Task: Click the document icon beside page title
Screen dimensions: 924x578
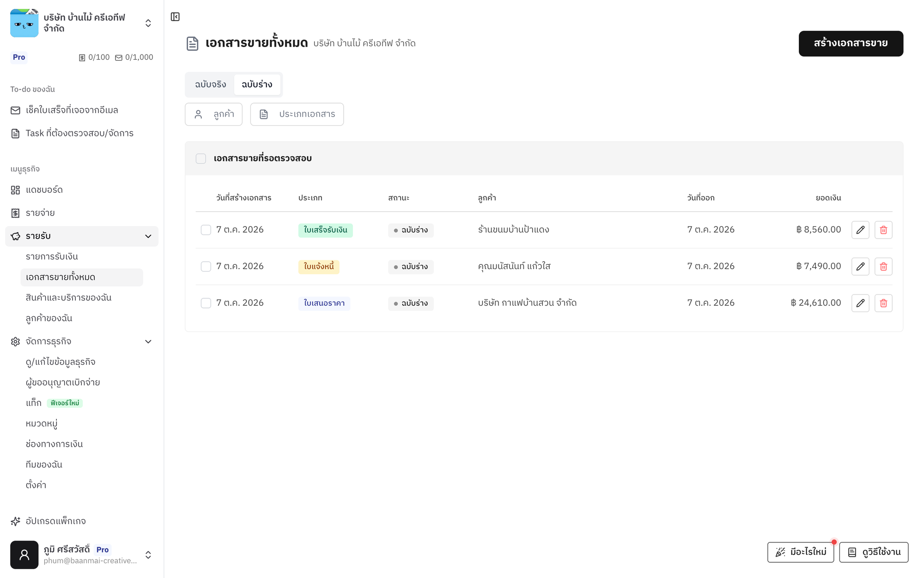Action: (x=192, y=43)
